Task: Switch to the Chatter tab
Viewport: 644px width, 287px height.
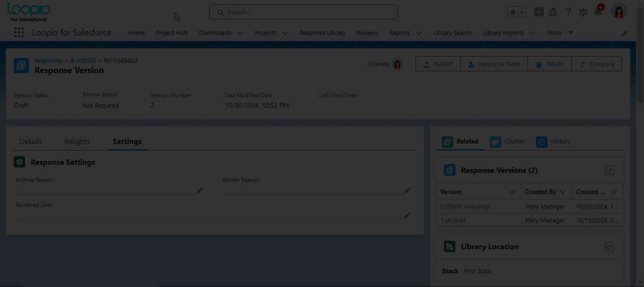Action: tap(507, 142)
